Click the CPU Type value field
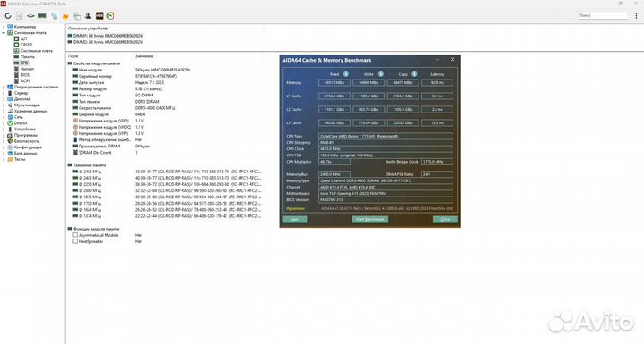The image size is (644, 344). [x=386, y=136]
